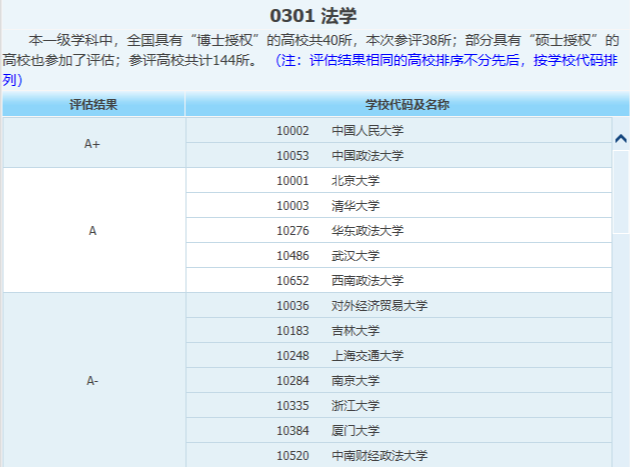
Task: Click the scroll-up chevron arrow
Action: (x=621, y=139)
